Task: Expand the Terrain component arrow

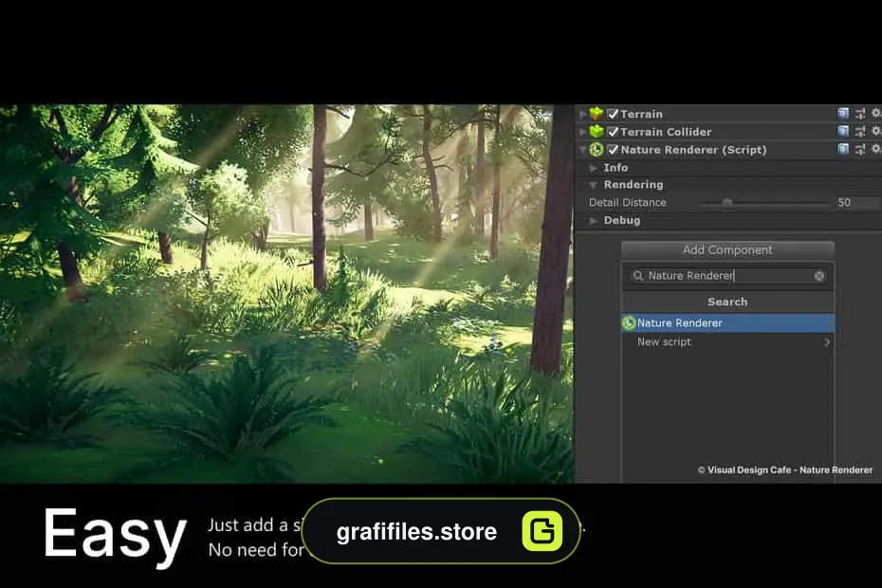Action: click(582, 114)
